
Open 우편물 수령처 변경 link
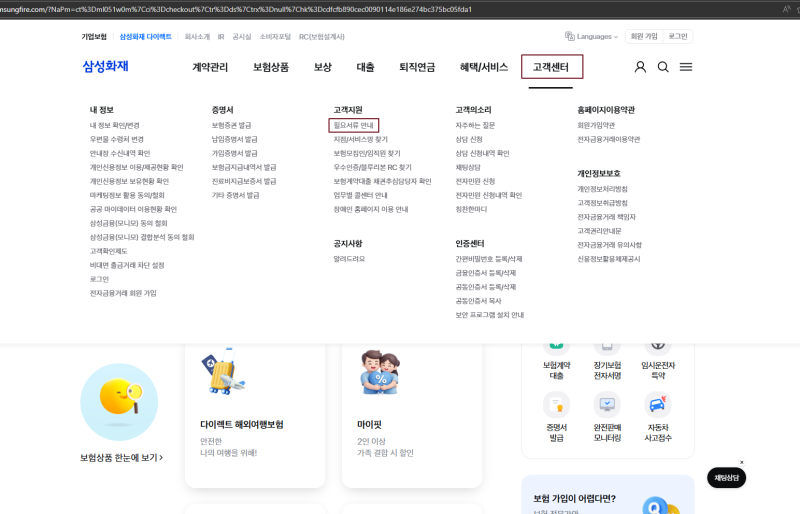(116, 139)
